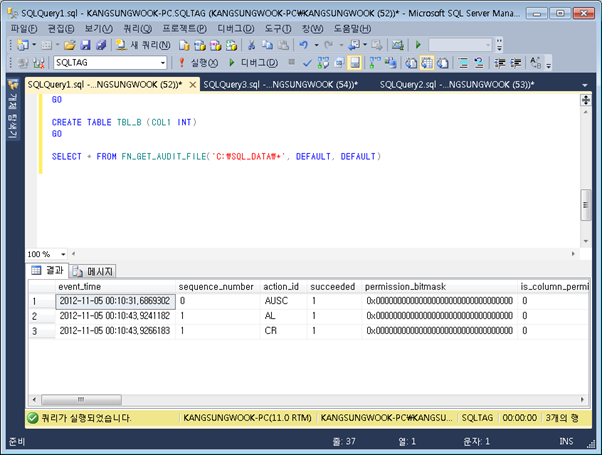This screenshot has height=455, width=602.
Task: Switch to the 메시지 messages tab
Action: pos(93,271)
